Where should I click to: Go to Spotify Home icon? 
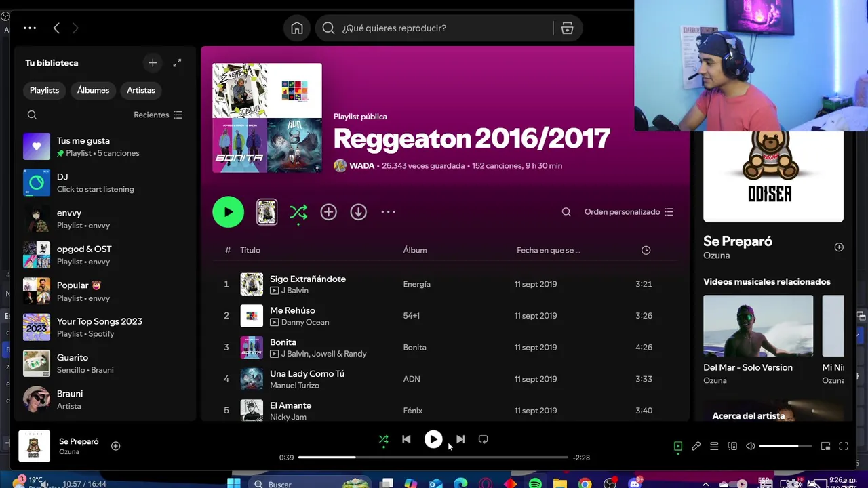pos(297,28)
